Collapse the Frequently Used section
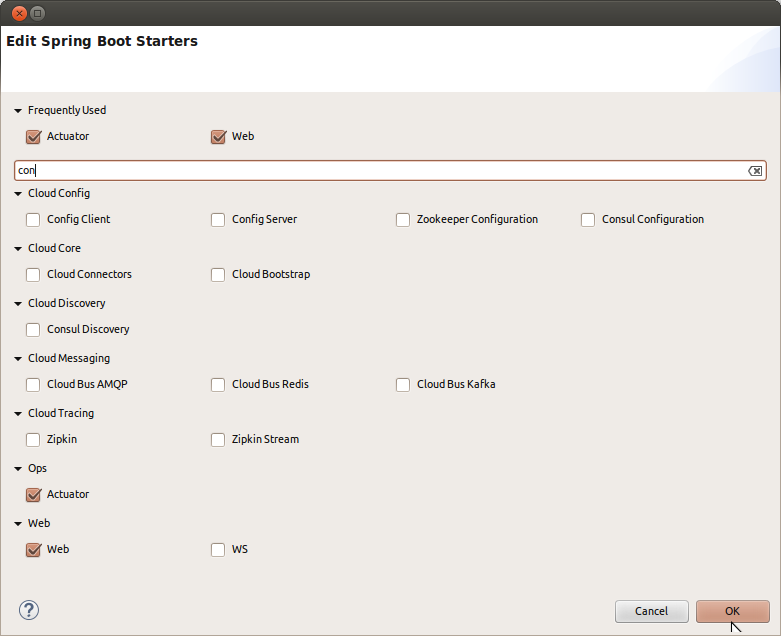 (x=18, y=111)
